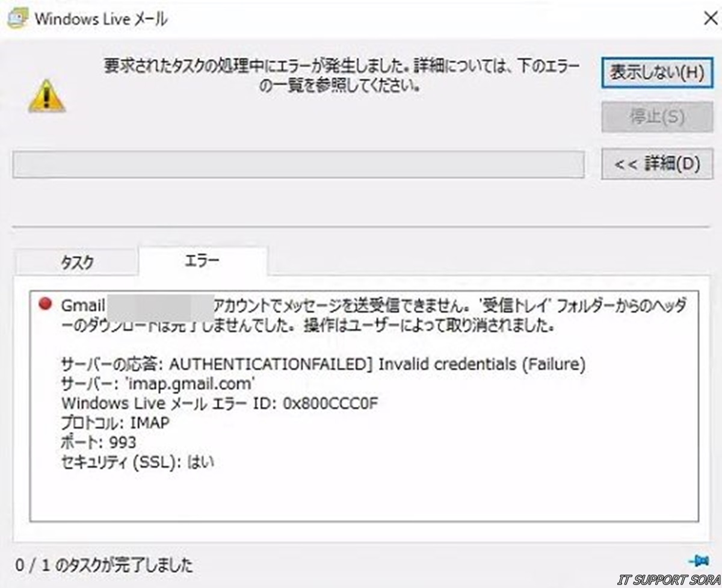Image resolution: width=722 pixels, height=588 pixels.
Task: Click the 0 / 1 task completed status text
Action: 105,565
